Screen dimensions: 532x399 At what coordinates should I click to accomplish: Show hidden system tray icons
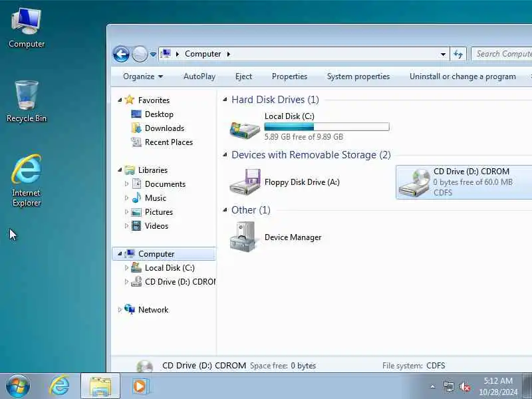(433, 386)
